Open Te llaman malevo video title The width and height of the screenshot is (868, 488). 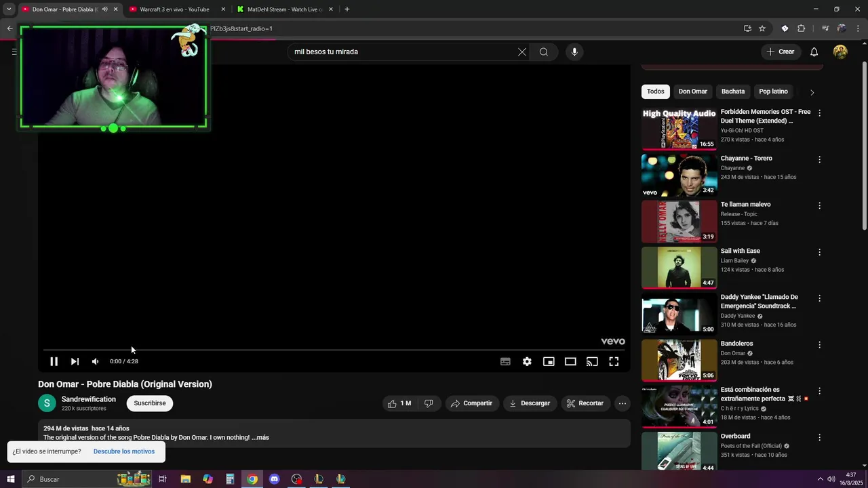[745, 205]
